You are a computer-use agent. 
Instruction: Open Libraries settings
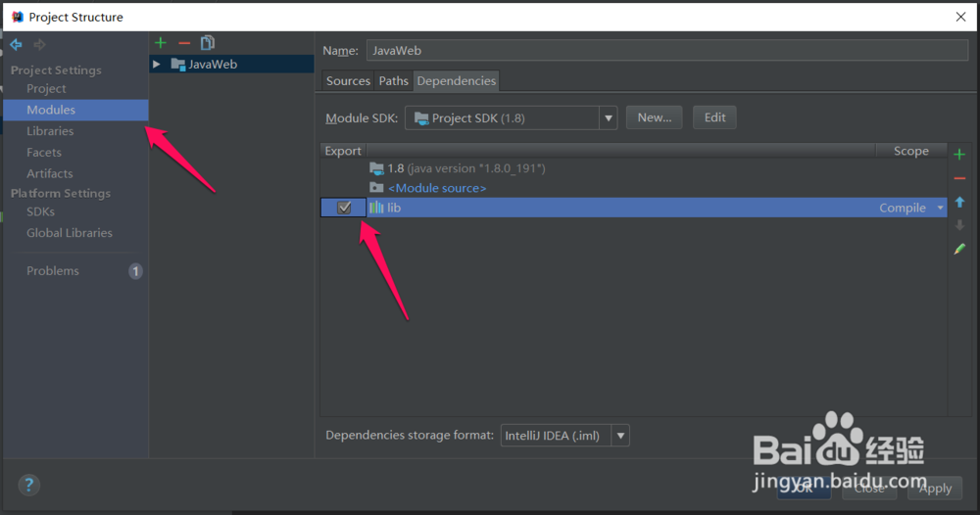[x=50, y=131]
